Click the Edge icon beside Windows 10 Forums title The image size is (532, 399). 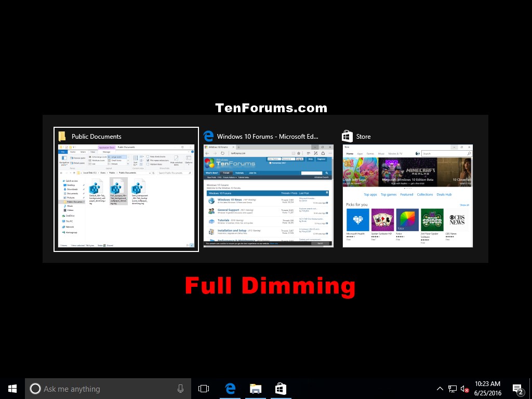[x=208, y=136]
